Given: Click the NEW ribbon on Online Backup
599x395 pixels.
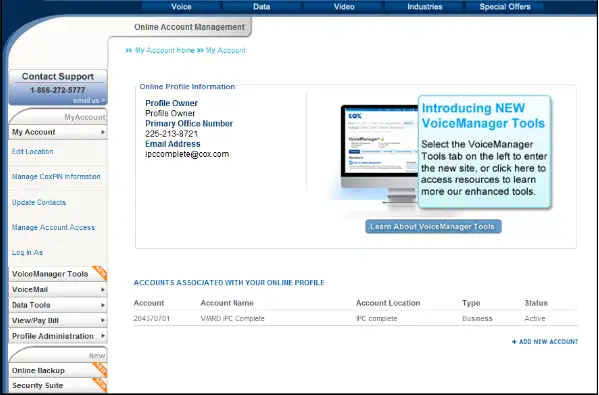Looking at the screenshot, I should [100, 368].
